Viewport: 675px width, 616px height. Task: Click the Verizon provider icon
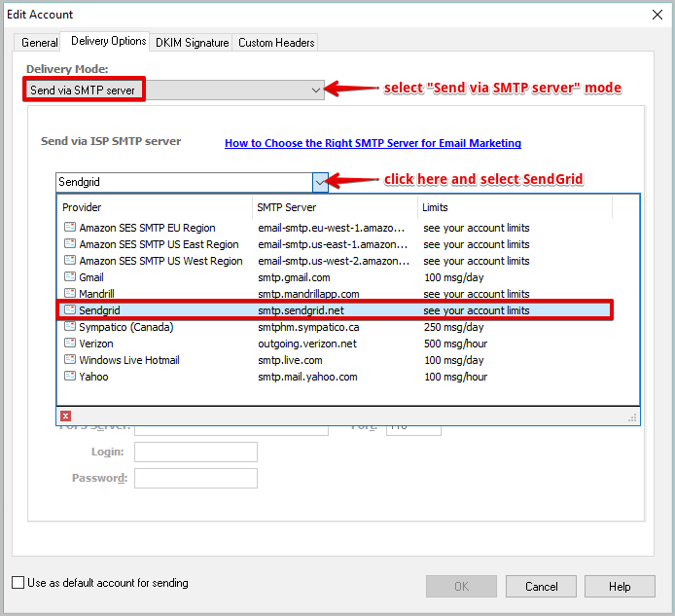[x=70, y=343]
